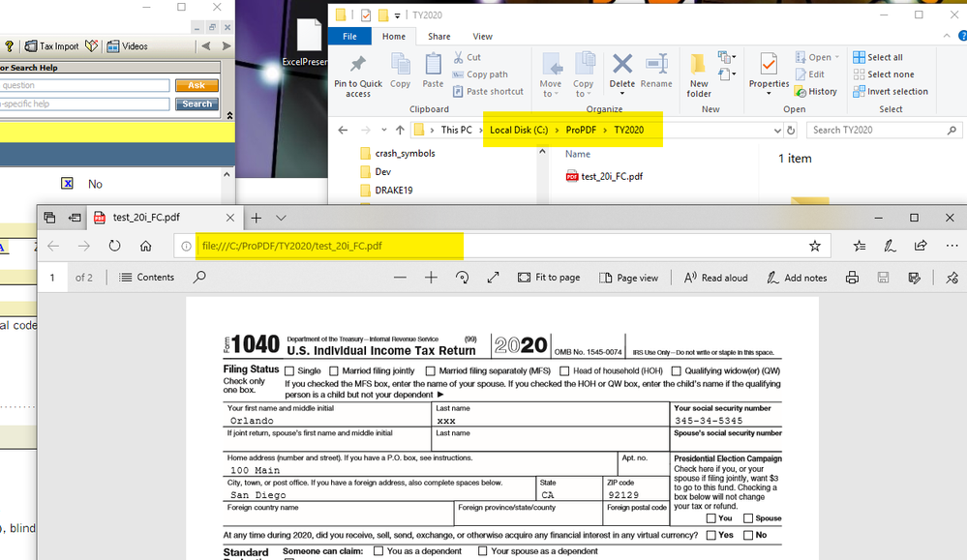967x560 pixels.
Task: Rotate the PDF page
Action: (463, 278)
